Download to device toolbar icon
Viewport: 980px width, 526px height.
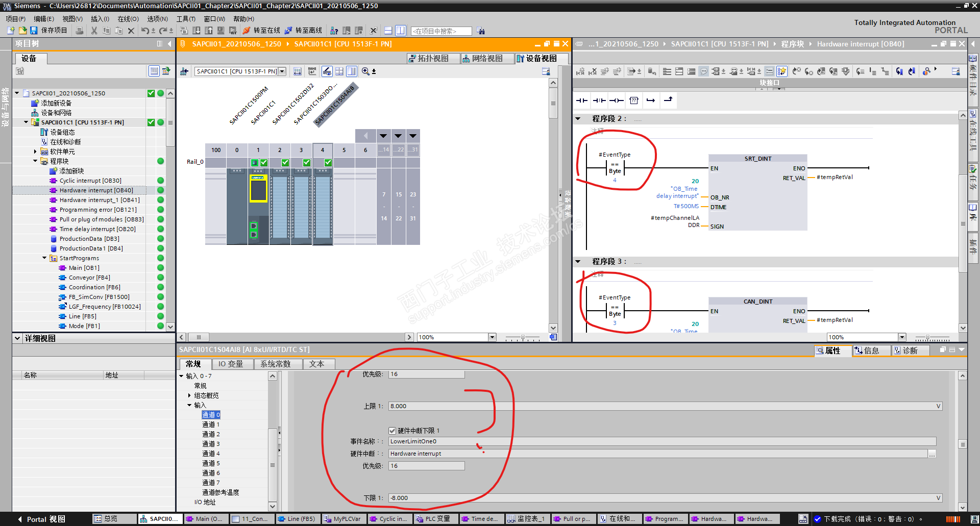click(197, 31)
